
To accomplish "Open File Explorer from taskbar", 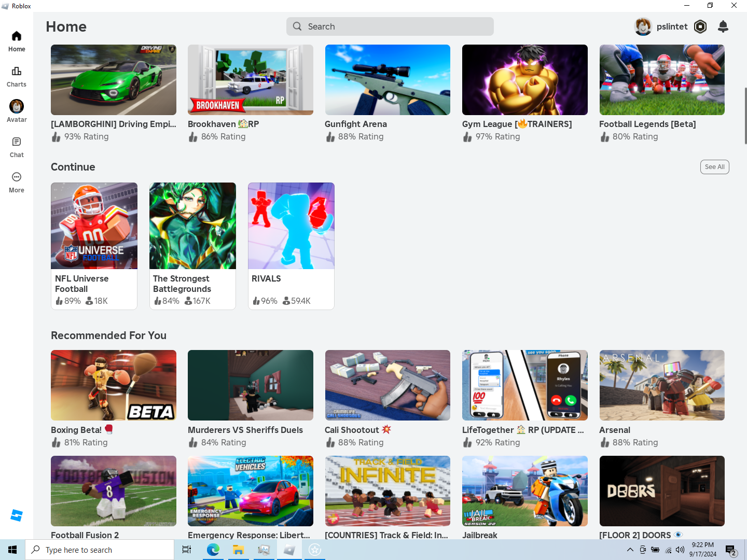I will [x=238, y=550].
